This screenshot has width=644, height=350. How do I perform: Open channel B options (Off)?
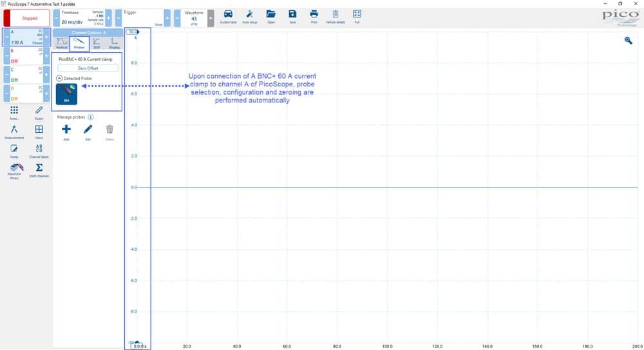pyautogui.click(x=26, y=55)
